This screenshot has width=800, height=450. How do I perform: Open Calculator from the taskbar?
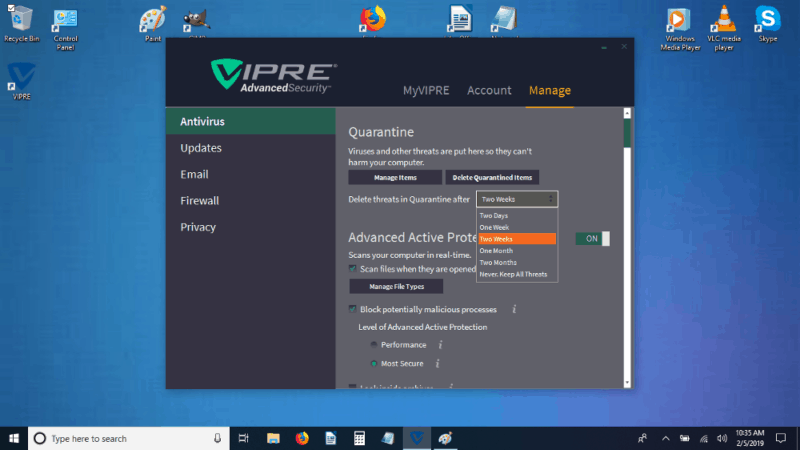point(359,438)
